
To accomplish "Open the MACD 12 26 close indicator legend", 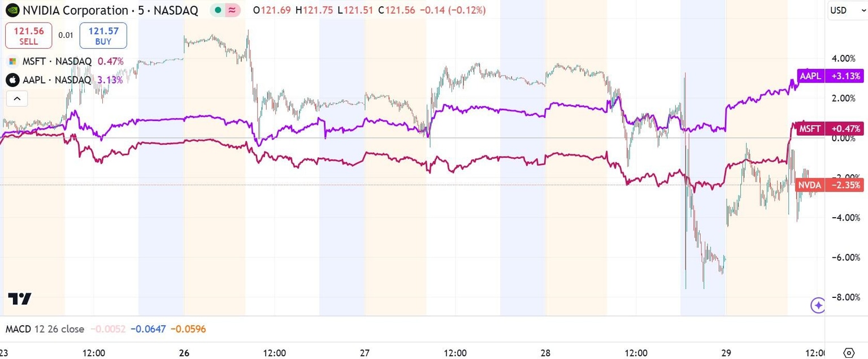I will click(45, 329).
